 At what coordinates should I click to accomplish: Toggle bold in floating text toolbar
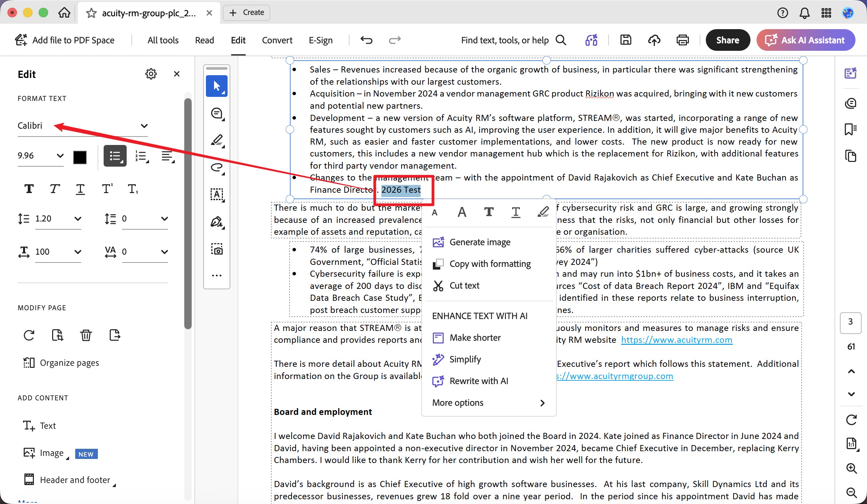tap(489, 212)
